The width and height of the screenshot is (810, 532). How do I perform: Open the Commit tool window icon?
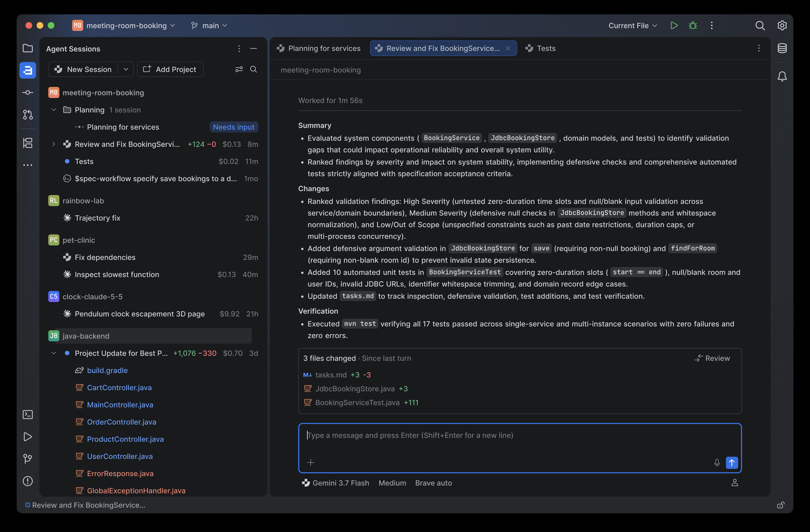pos(27,92)
